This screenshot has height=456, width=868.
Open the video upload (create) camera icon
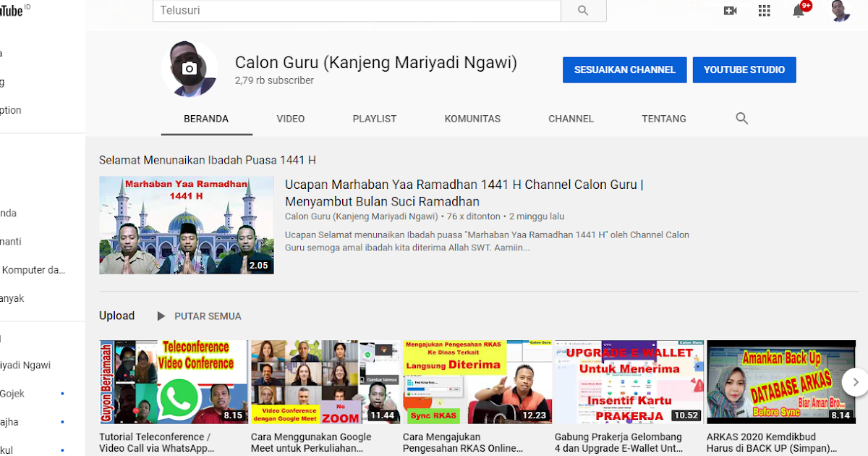pos(730,11)
